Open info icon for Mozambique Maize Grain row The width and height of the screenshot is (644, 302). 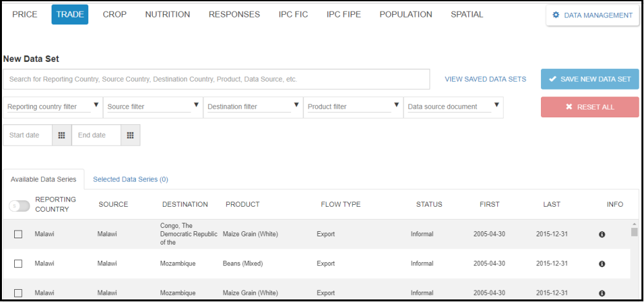point(602,293)
